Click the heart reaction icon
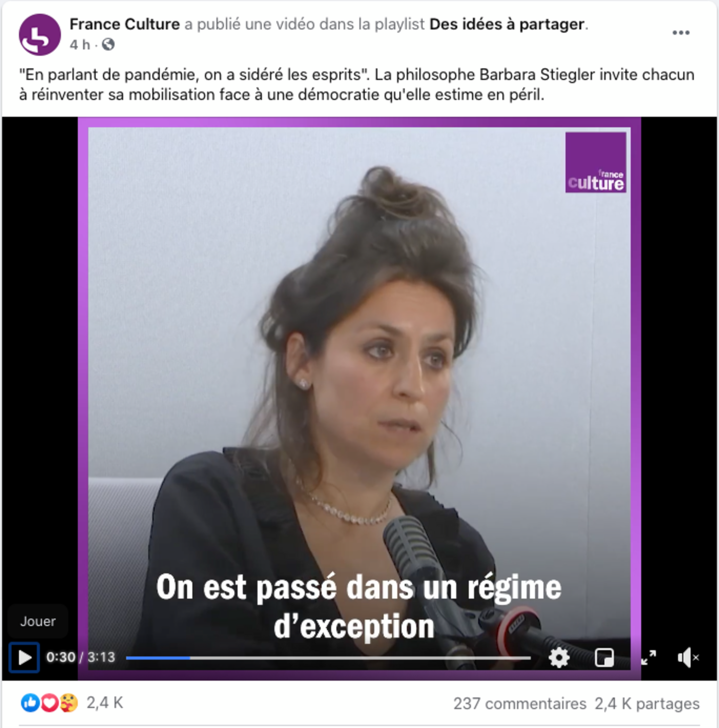 (49, 703)
